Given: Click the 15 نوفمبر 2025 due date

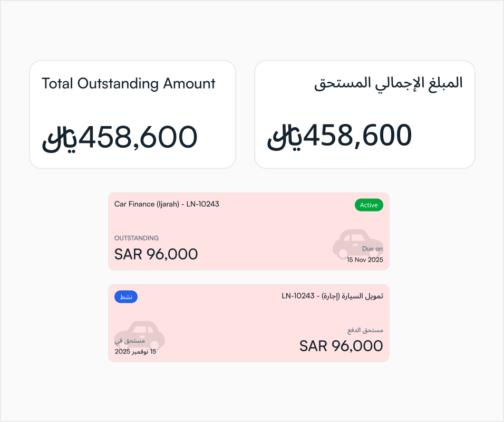Looking at the screenshot, I should 135,351.
